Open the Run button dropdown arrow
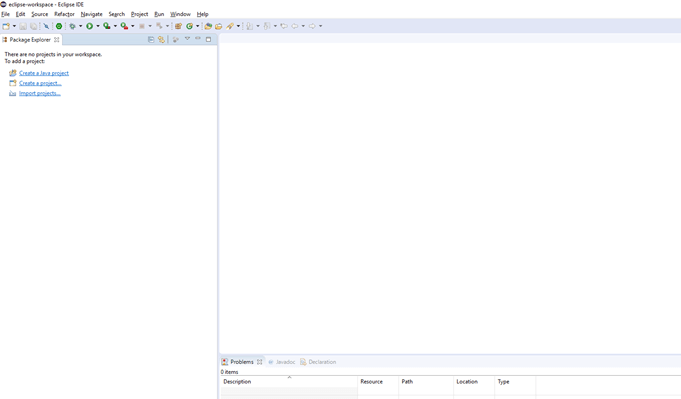The image size is (681, 399). click(x=98, y=26)
